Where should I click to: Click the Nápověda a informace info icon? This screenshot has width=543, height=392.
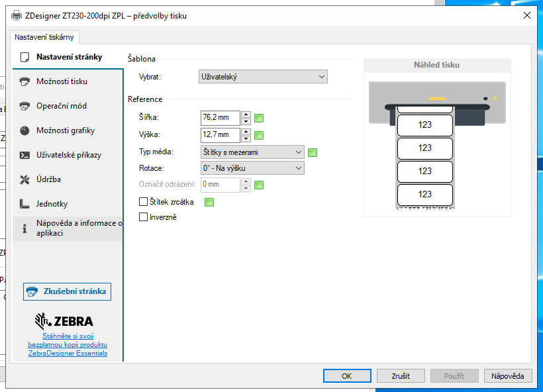tap(25, 228)
